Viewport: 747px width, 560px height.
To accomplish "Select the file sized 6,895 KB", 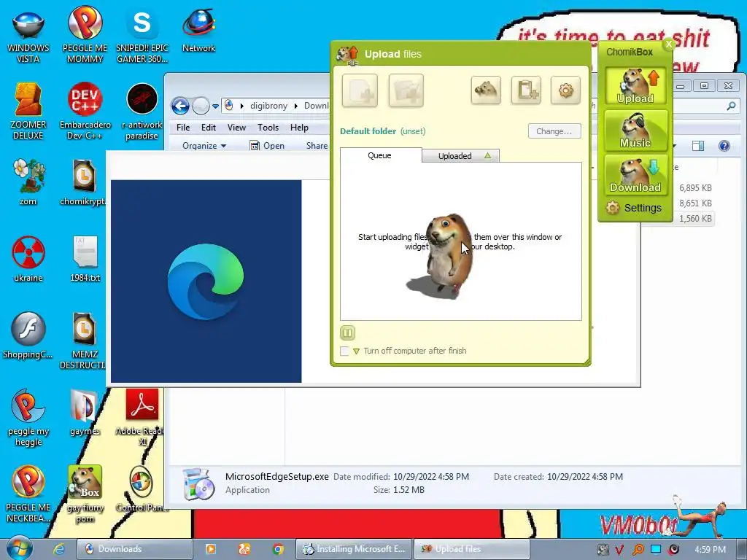I will [695, 188].
